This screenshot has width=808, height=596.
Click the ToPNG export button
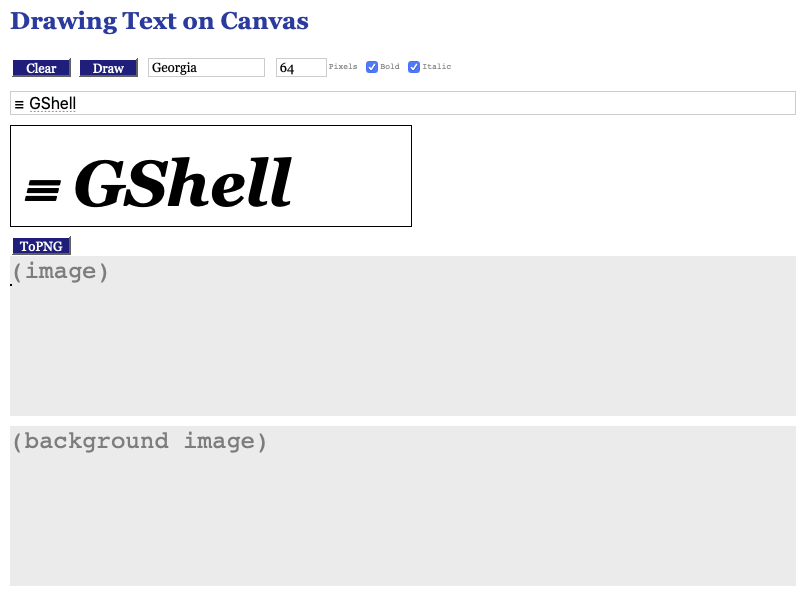(41, 246)
